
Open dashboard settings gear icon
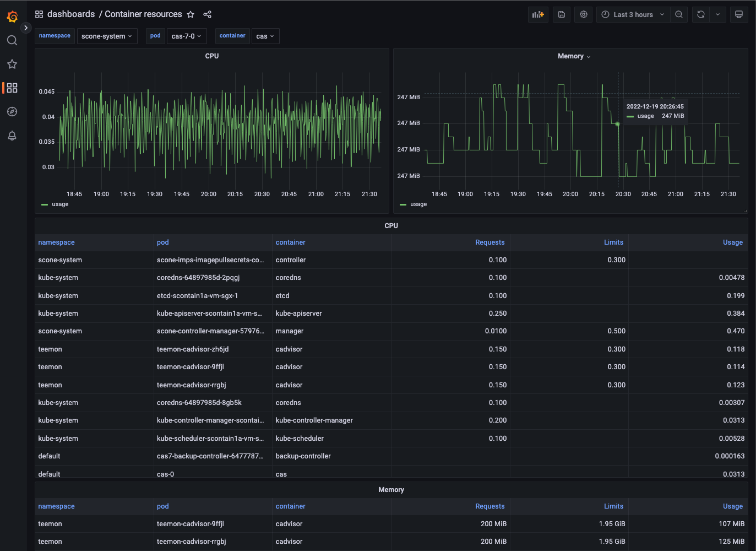[584, 14]
